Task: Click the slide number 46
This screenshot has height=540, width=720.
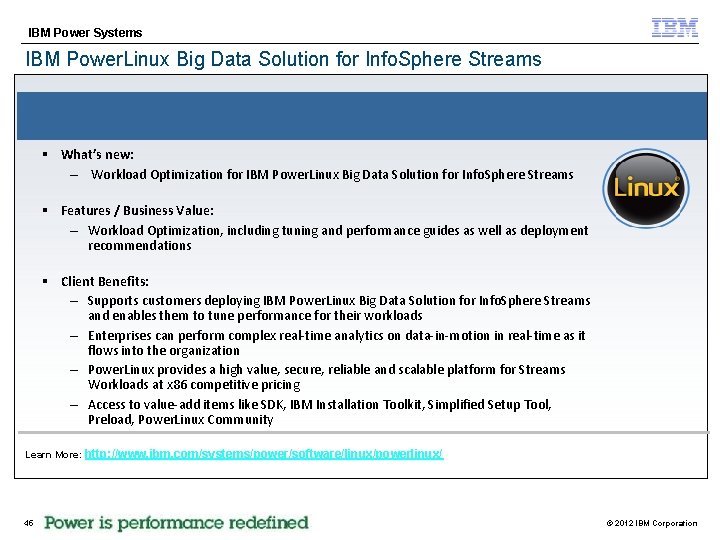Action: [28, 523]
